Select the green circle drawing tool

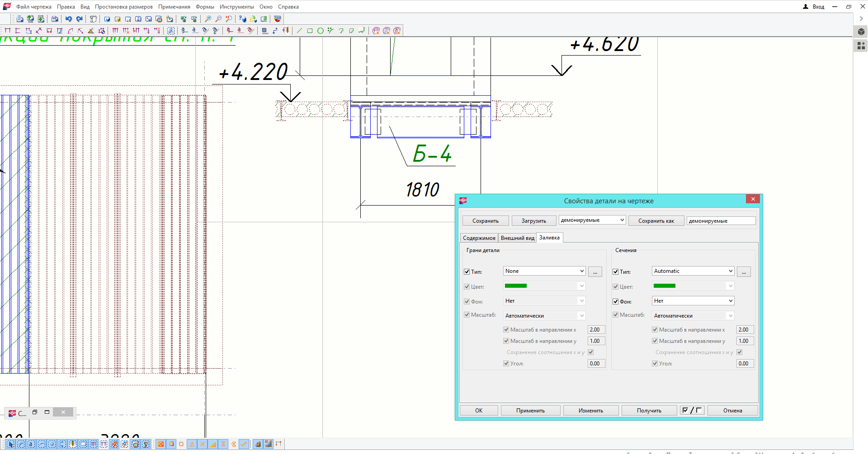[320, 31]
